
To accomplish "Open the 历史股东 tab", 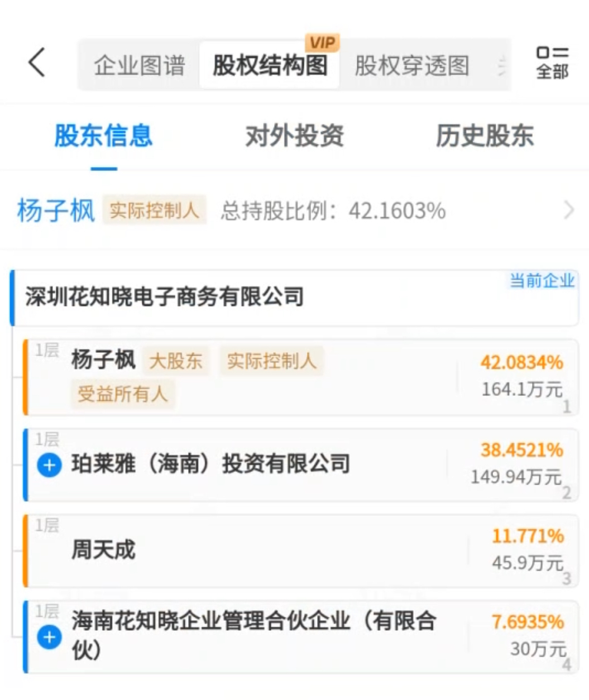I will pos(485,136).
